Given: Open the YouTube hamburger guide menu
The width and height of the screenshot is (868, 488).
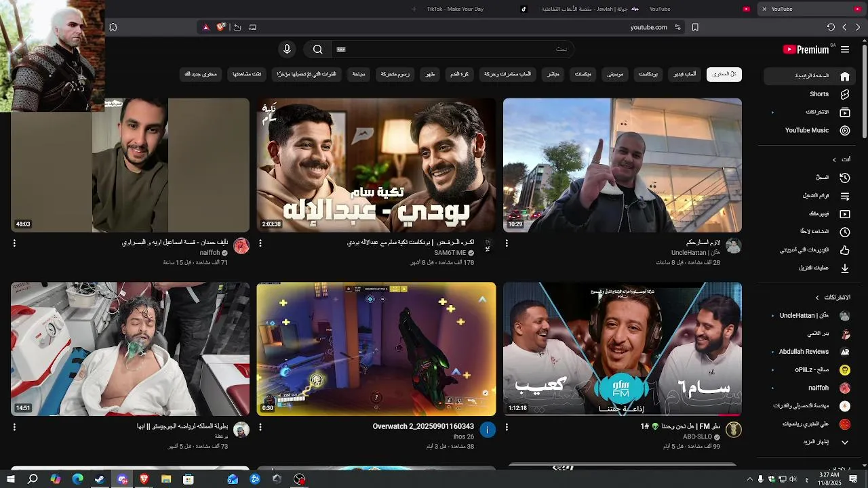Looking at the screenshot, I should point(845,49).
